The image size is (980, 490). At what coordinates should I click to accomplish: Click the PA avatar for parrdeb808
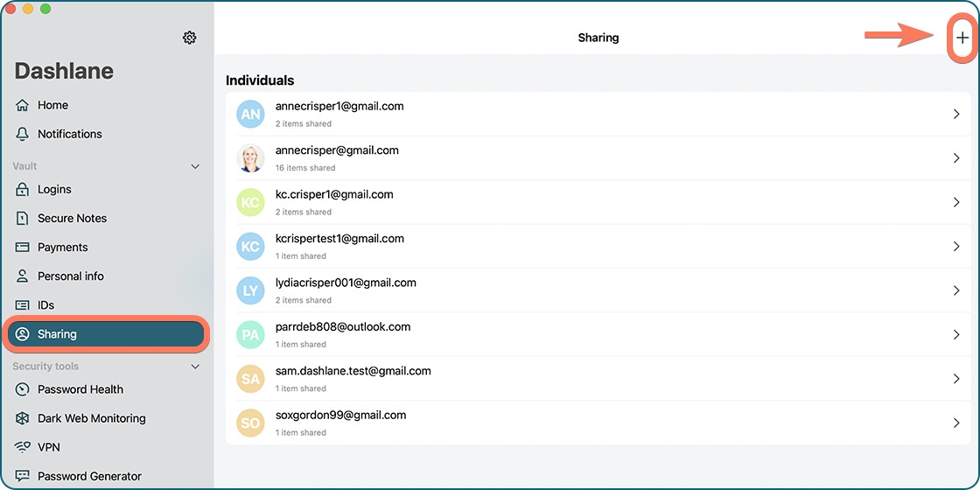pyautogui.click(x=250, y=334)
